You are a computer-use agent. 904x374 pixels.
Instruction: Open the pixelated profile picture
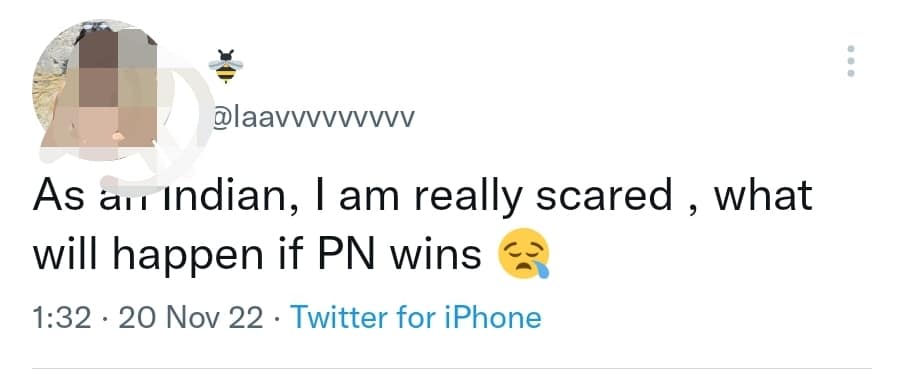(96, 90)
